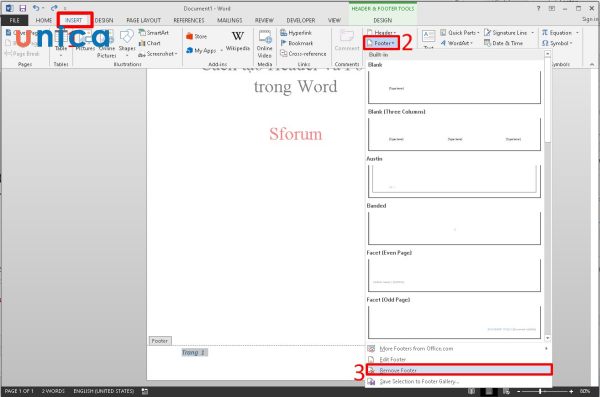Switch to Print Layout view in status bar
The height and width of the screenshot is (397, 600).
point(489,391)
